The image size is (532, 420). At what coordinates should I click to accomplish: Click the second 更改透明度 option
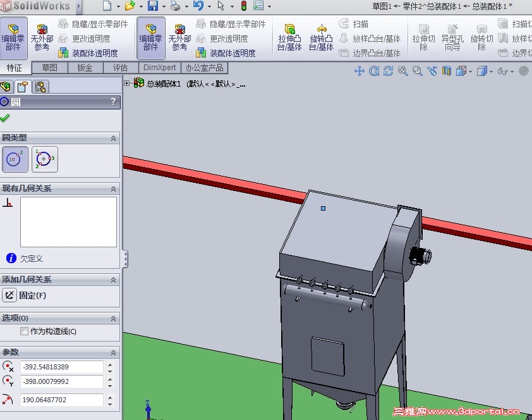click(222, 39)
